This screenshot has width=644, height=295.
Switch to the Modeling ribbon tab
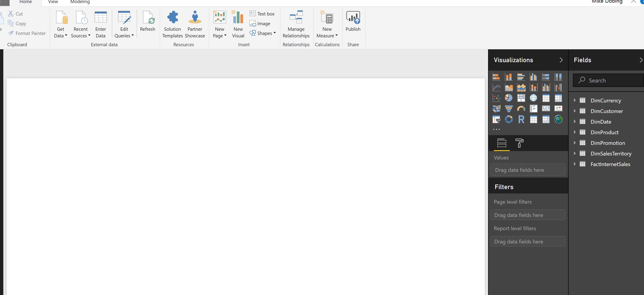[80, 2]
